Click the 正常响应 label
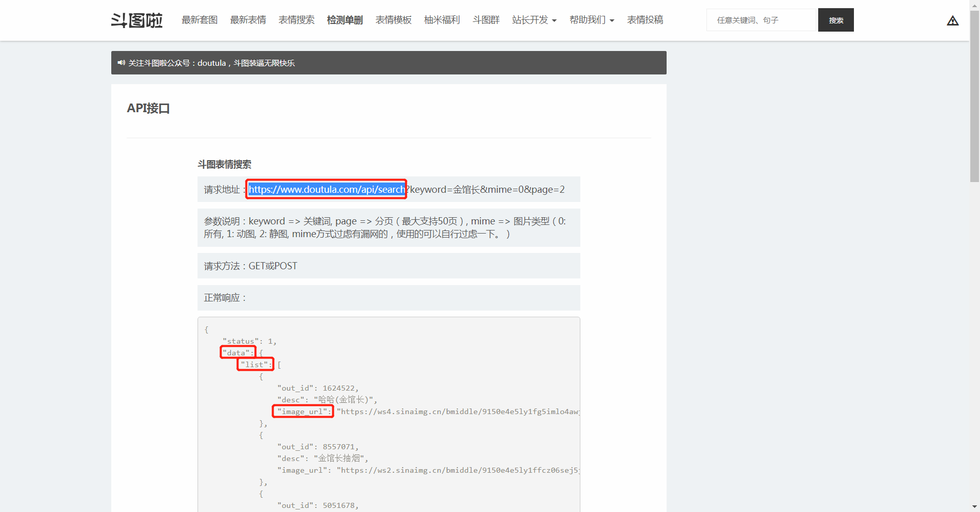Viewport: 980px width, 512px height. pos(225,298)
